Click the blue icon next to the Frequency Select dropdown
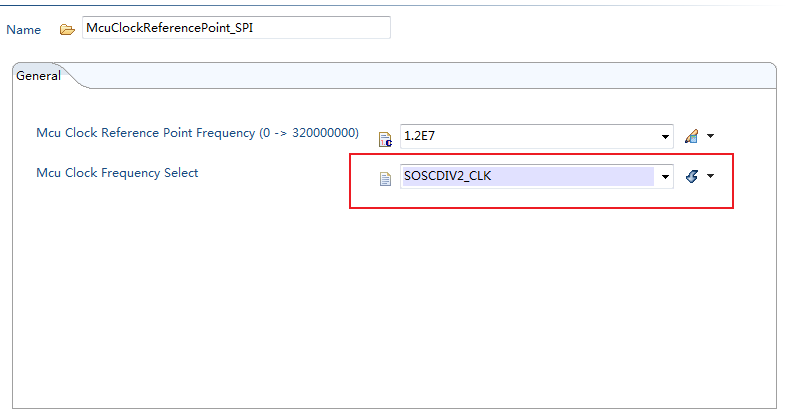This screenshot has height=419, width=789. [x=692, y=176]
